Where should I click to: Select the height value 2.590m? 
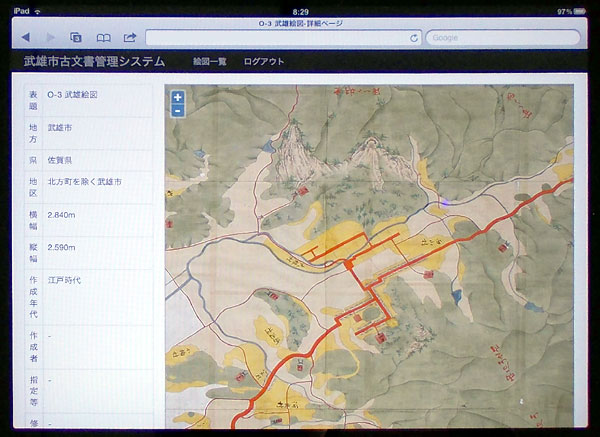61,248
